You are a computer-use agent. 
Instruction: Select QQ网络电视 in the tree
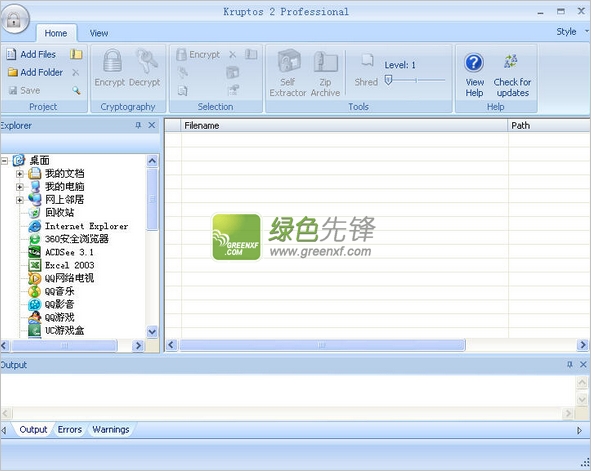69,278
